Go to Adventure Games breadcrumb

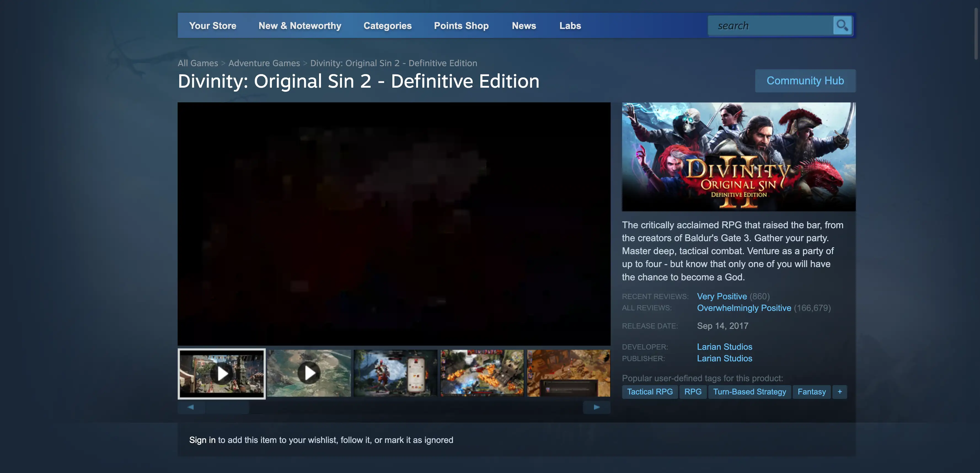pos(264,63)
